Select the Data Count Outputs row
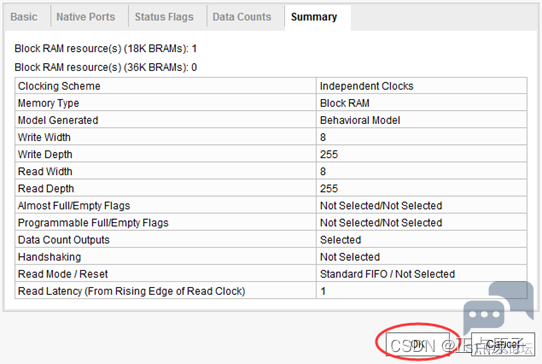This screenshot has height=364, width=542. 271,240
